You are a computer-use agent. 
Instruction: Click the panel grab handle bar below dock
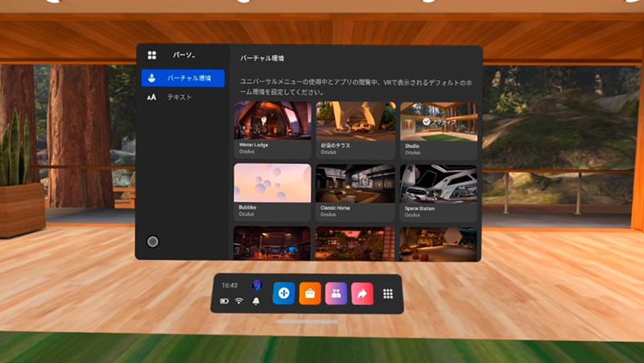point(307,322)
